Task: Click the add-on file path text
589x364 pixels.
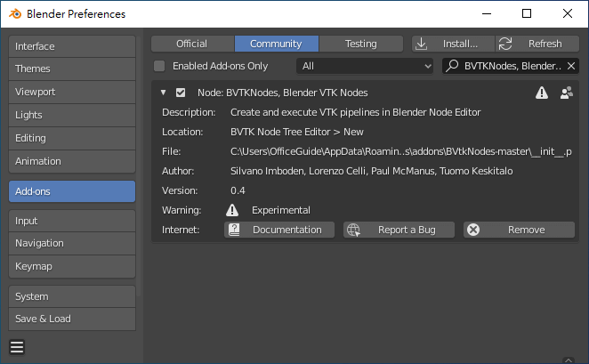Action: tap(400, 151)
